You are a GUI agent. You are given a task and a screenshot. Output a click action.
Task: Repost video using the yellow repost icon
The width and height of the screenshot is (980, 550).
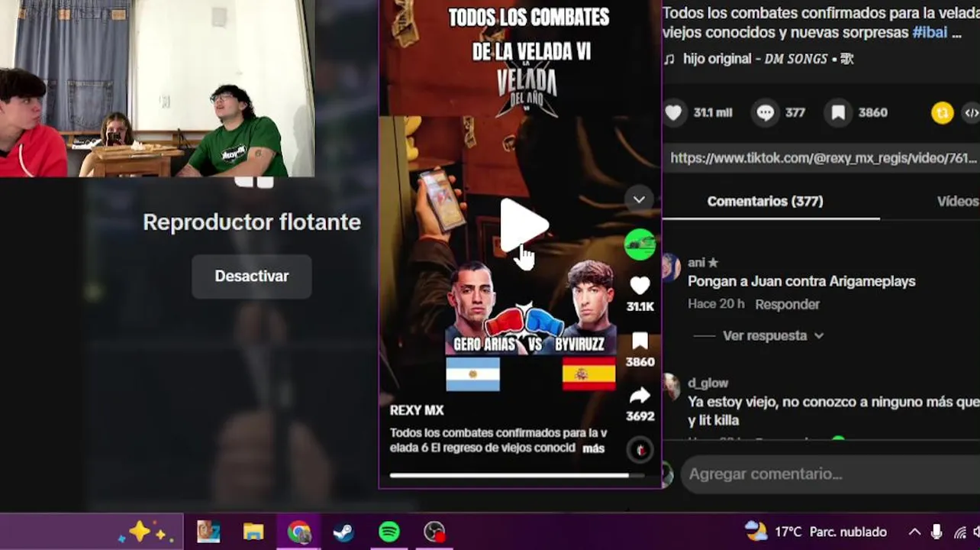pos(943,113)
